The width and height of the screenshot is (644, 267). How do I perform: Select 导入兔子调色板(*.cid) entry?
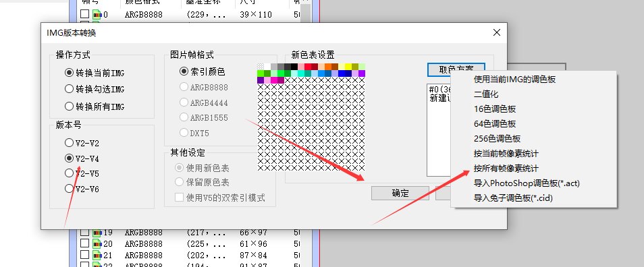tap(533, 198)
